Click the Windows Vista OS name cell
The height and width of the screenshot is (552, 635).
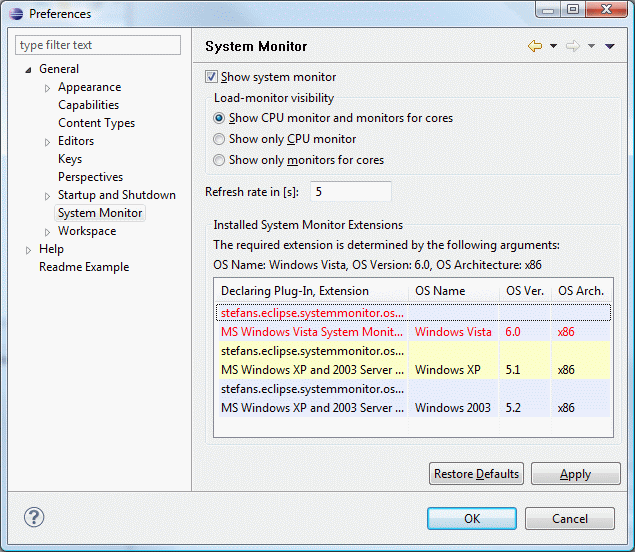453,332
